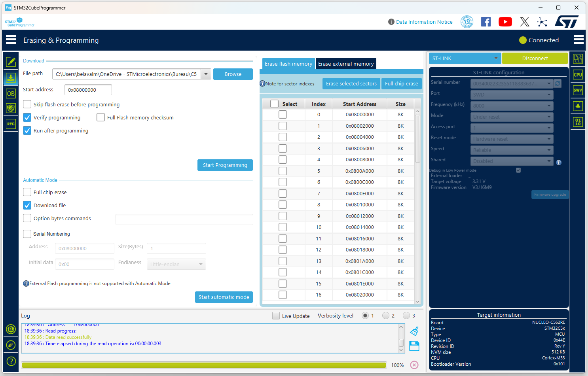The height and width of the screenshot is (376, 588).
Task: Click the info icon next to Shared
Action: (x=559, y=162)
